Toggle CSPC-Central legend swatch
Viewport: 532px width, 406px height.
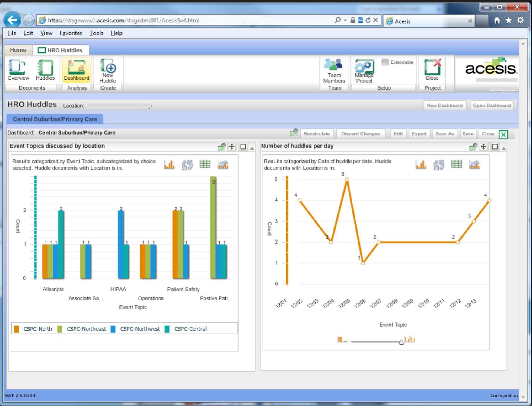coord(167,329)
